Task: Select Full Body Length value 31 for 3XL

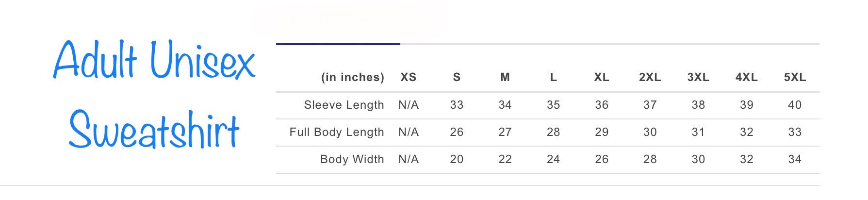Action: [x=698, y=132]
